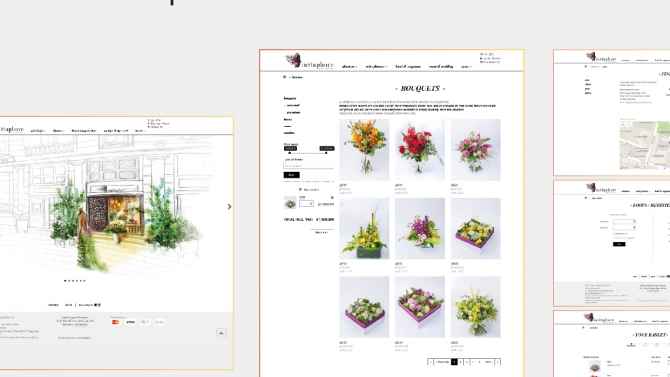Click the maximum handle of the price range slider
Image resolution: width=670 pixels, height=377 pixels.
(326, 153)
